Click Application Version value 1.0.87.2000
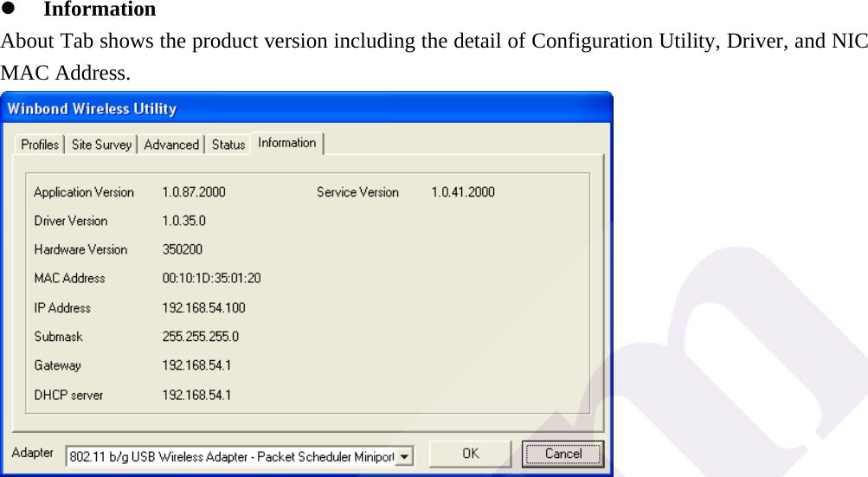This screenshot has width=868, height=477. (x=194, y=192)
